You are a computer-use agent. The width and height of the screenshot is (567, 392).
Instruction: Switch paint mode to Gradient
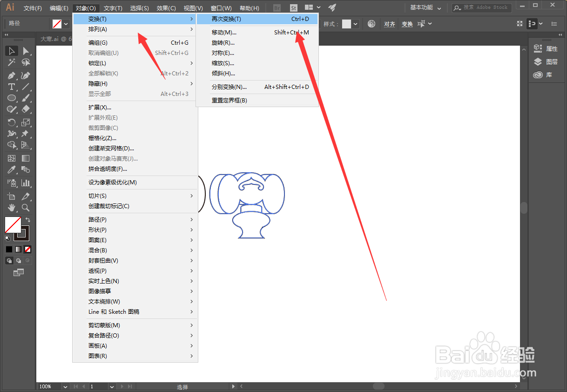point(19,249)
